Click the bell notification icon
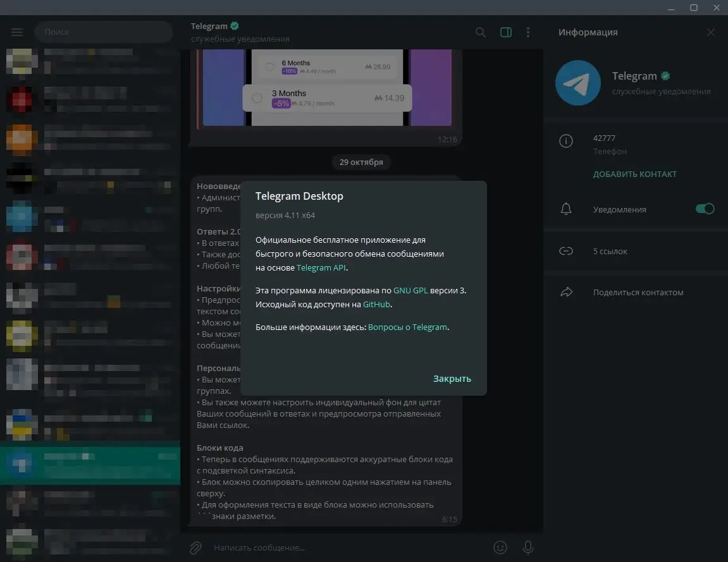This screenshot has width=728, height=562. click(565, 209)
